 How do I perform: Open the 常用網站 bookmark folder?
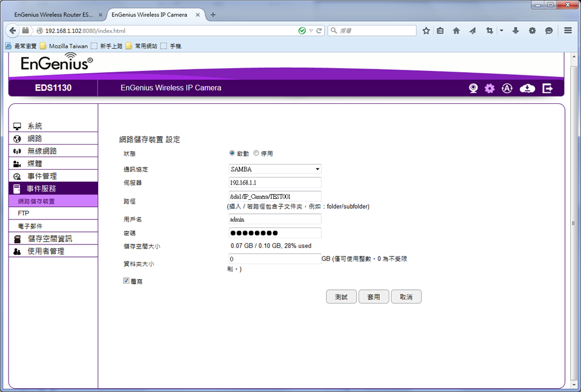tap(141, 46)
